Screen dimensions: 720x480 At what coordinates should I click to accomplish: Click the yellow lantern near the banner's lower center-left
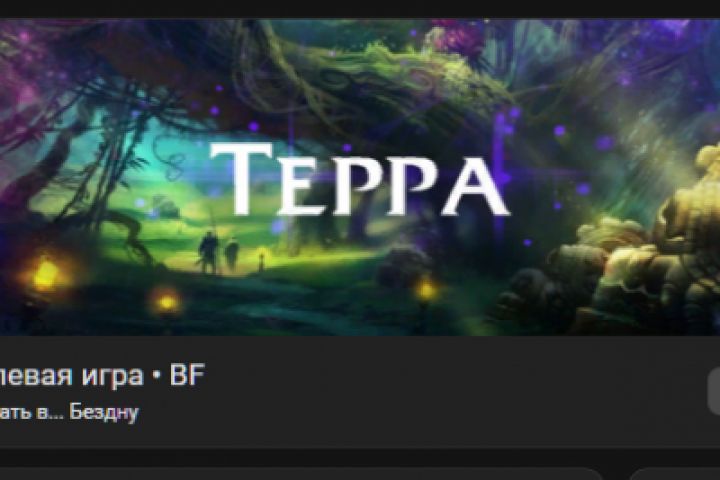pos(166,302)
